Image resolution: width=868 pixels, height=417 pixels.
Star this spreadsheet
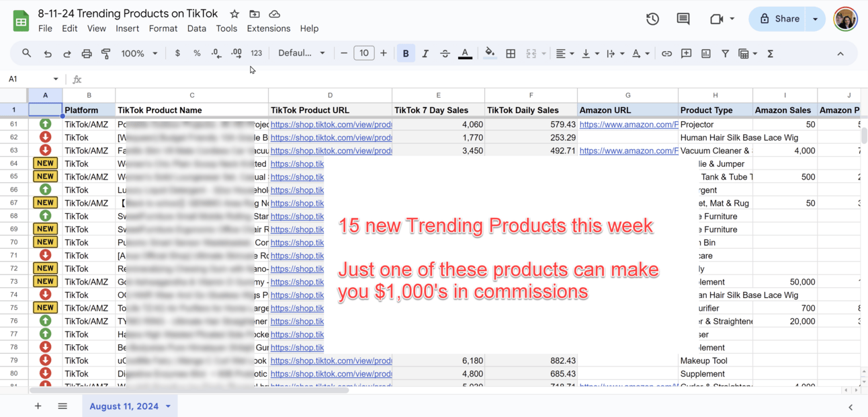tap(234, 13)
